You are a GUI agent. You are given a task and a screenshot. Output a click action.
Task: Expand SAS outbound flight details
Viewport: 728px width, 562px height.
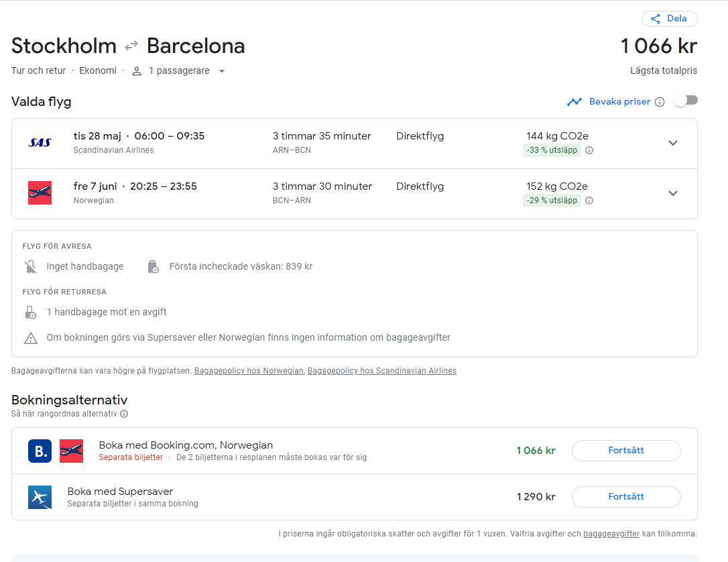(673, 143)
